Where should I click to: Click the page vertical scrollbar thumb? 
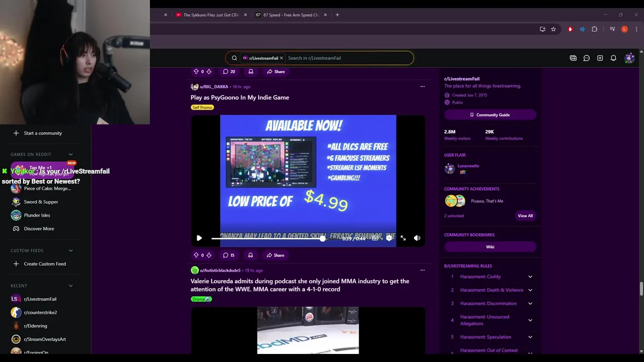[x=641, y=289]
